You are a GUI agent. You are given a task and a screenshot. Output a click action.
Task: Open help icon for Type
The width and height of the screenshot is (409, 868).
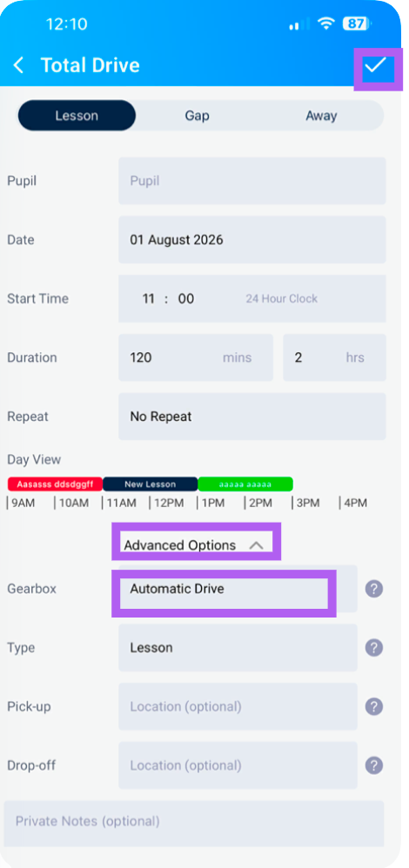pyautogui.click(x=374, y=648)
